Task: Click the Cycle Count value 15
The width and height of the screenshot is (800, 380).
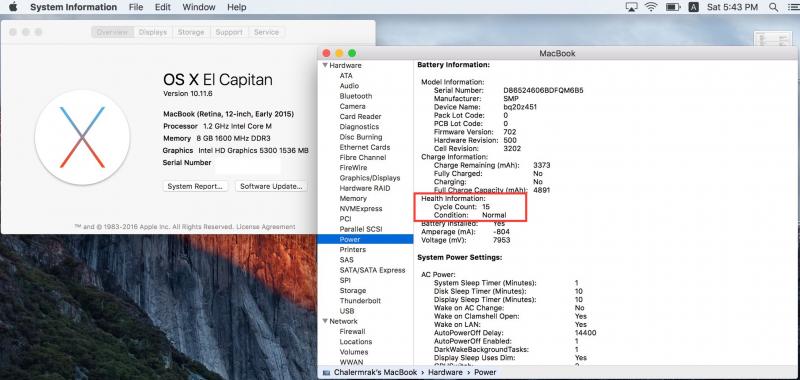Action: pyautogui.click(x=486, y=207)
